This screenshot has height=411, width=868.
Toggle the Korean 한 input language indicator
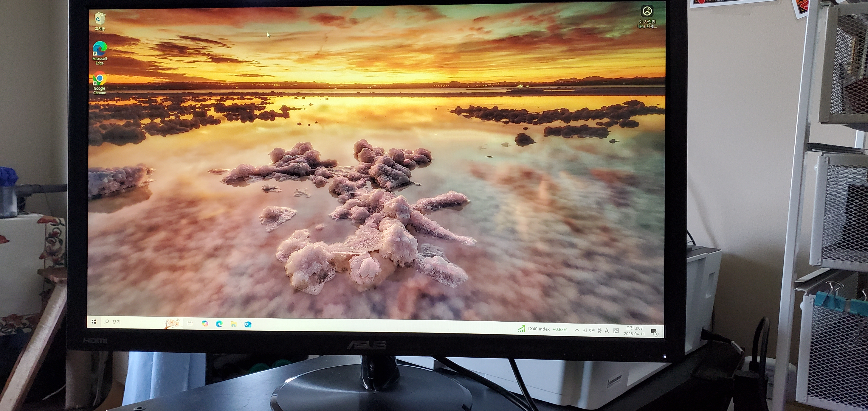point(616,331)
